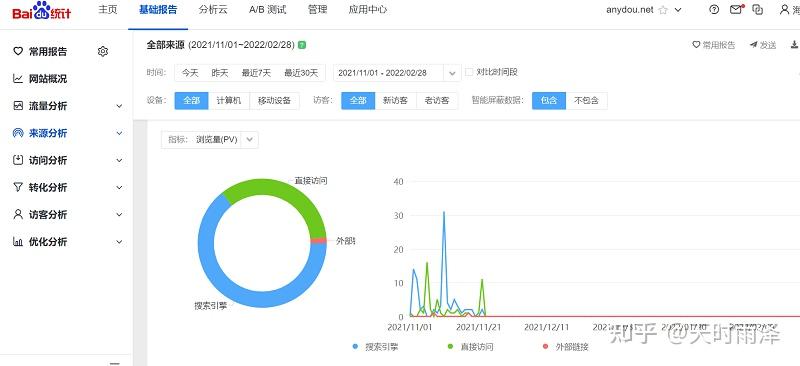This screenshot has height=366, width=800.
Task: Open the gear settings beside 常用报告
Action: (103, 51)
